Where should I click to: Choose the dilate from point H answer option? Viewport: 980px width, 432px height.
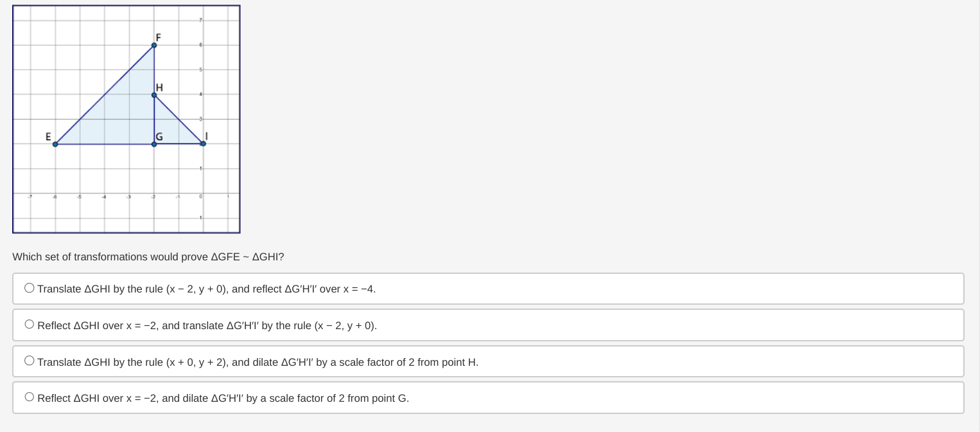pos(29,360)
